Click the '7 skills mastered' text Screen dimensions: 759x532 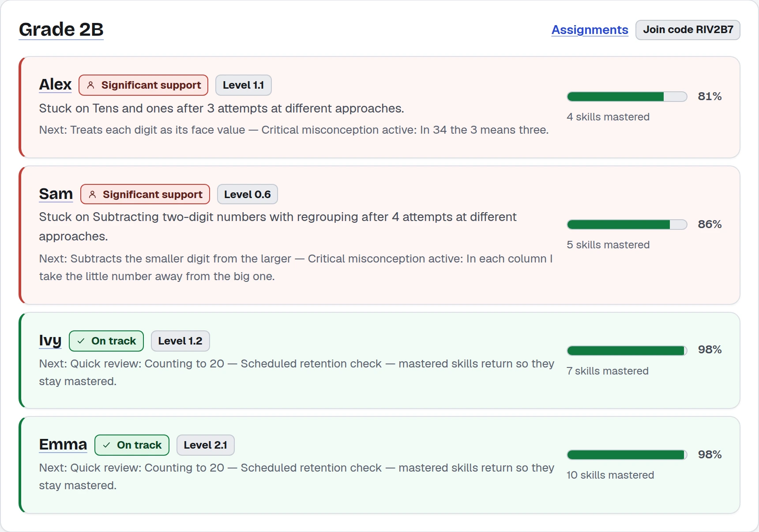coord(608,371)
